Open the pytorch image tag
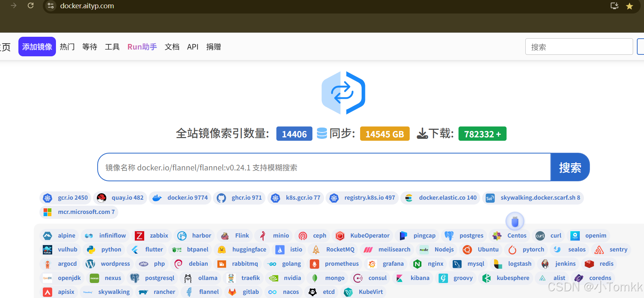 pyautogui.click(x=526, y=250)
